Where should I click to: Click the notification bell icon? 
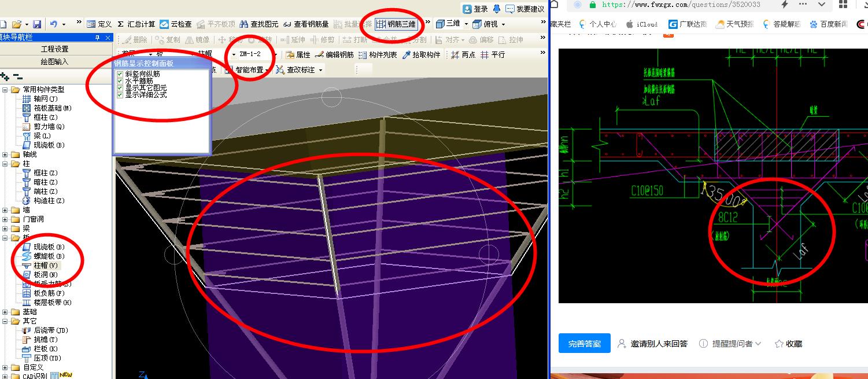[x=497, y=9]
